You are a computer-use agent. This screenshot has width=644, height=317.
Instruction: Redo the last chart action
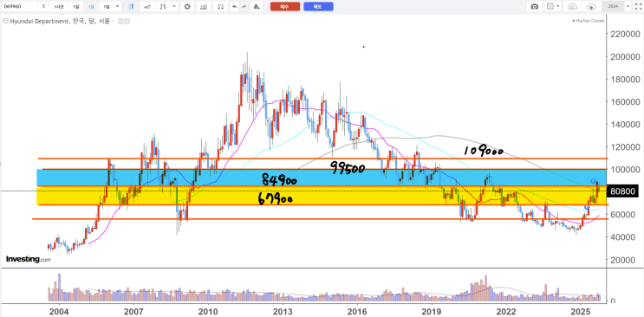(244, 7)
